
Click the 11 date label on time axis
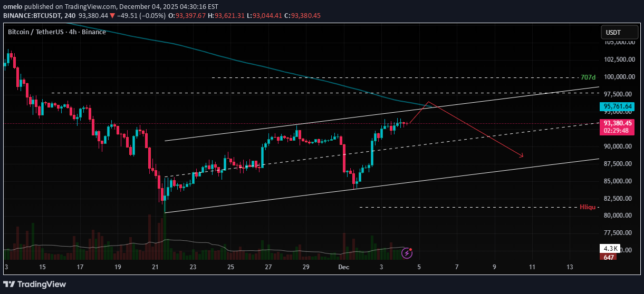pos(532,267)
